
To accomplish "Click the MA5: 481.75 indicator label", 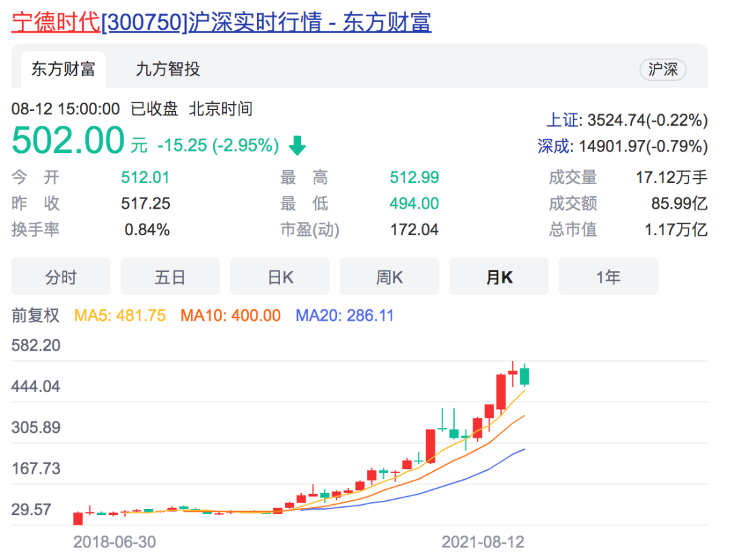I will [120, 315].
